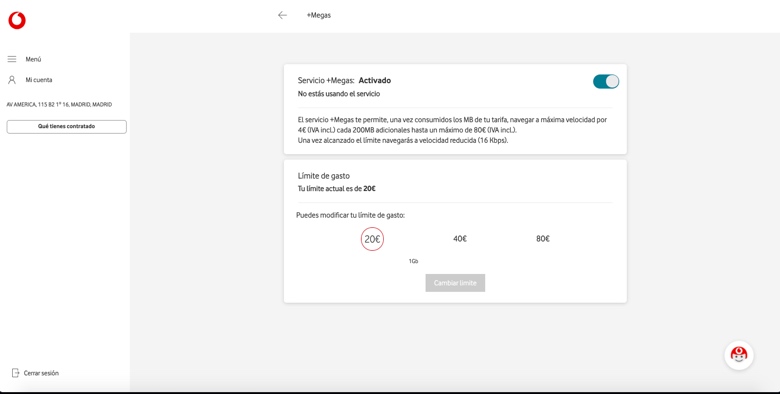Click the Mi cuenta person icon
This screenshot has width=780, height=394.
[12, 80]
